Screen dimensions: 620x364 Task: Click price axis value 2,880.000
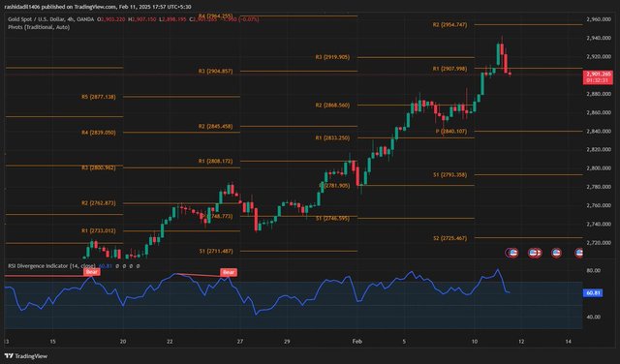point(599,95)
